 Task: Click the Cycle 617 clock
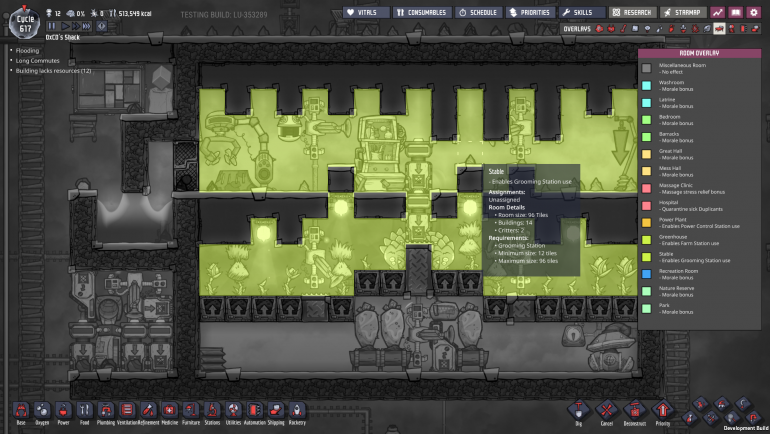point(26,23)
